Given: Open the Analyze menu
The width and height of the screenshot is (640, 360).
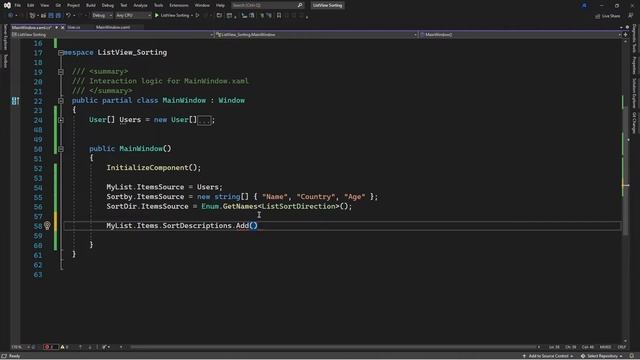Looking at the screenshot, I should click(x=140, y=5).
